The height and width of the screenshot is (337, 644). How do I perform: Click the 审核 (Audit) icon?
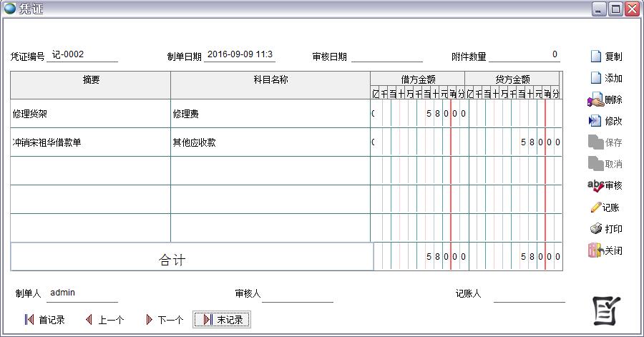click(x=595, y=186)
